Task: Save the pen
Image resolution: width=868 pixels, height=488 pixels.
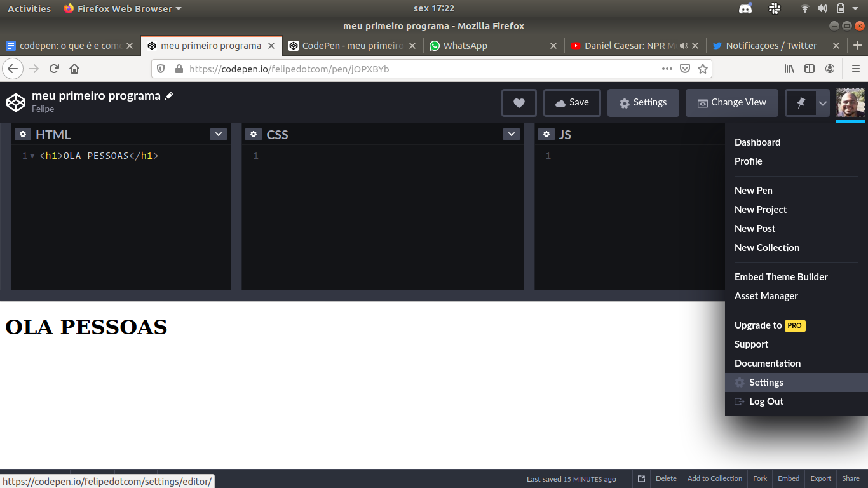Action: click(571, 102)
